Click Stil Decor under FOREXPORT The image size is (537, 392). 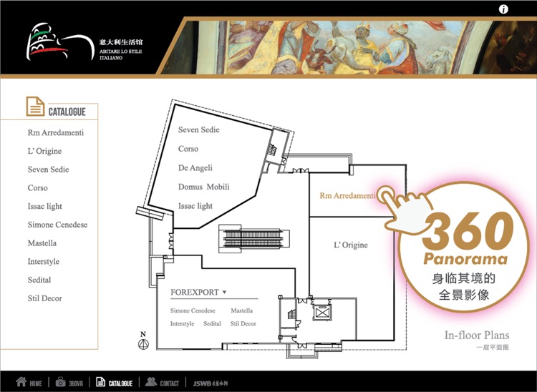point(243,323)
